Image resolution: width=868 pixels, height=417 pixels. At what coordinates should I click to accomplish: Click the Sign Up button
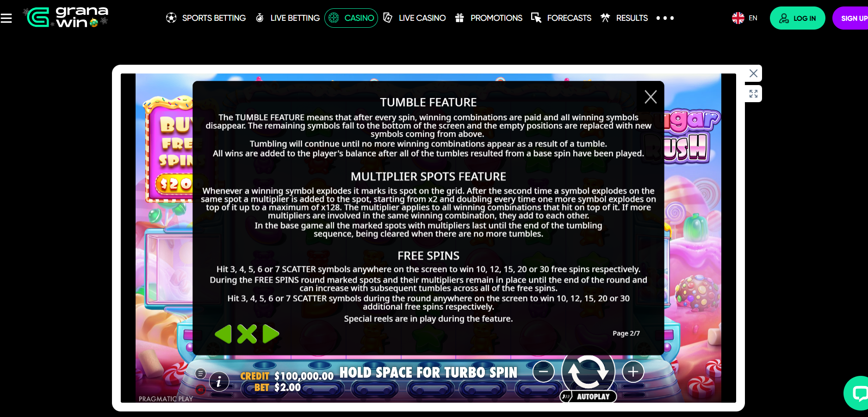851,18
